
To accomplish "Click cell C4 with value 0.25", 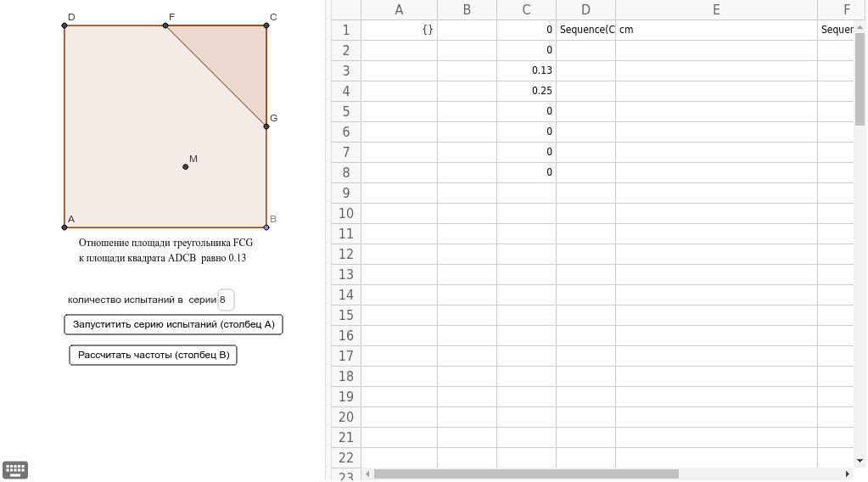I will coord(526,92).
